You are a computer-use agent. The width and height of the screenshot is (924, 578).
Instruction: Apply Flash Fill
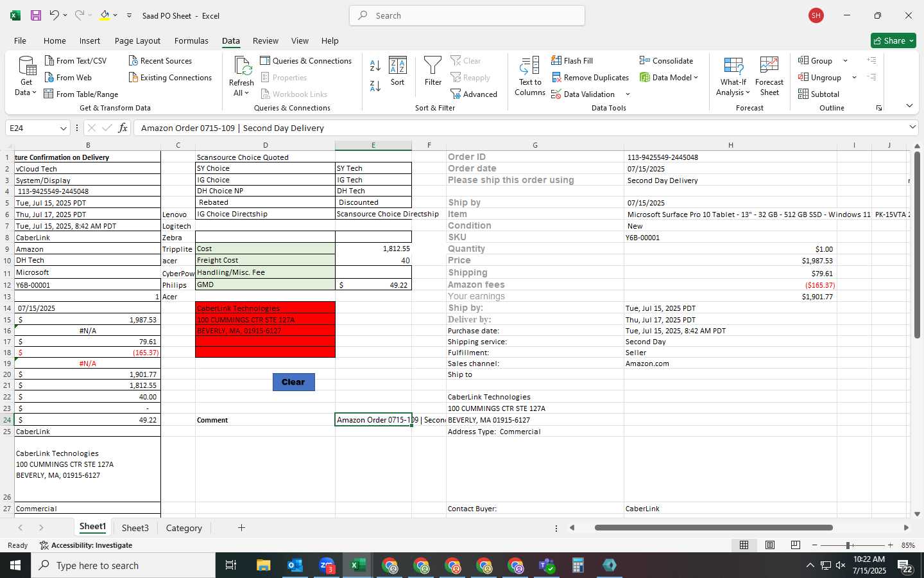point(572,60)
